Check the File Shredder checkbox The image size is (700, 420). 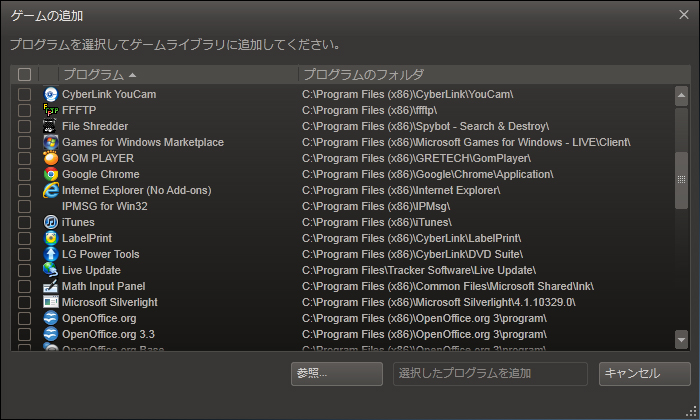[25, 126]
